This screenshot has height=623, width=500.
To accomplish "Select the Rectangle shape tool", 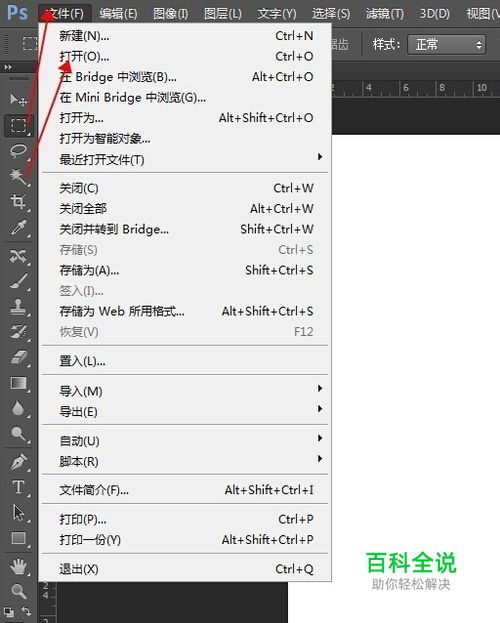I will click(18, 538).
